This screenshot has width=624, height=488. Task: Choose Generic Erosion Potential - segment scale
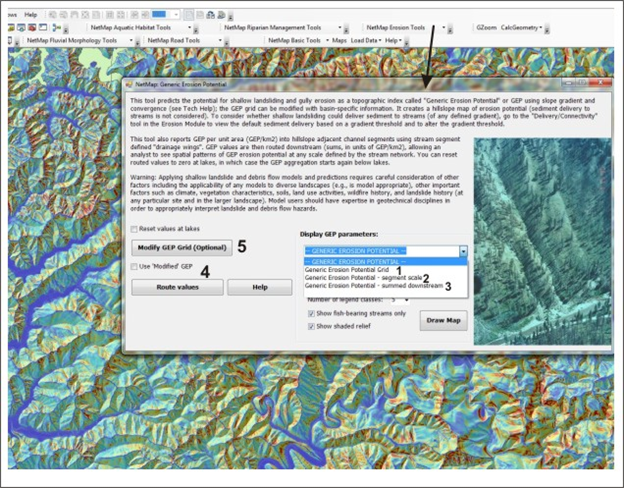(x=362, y=276)
